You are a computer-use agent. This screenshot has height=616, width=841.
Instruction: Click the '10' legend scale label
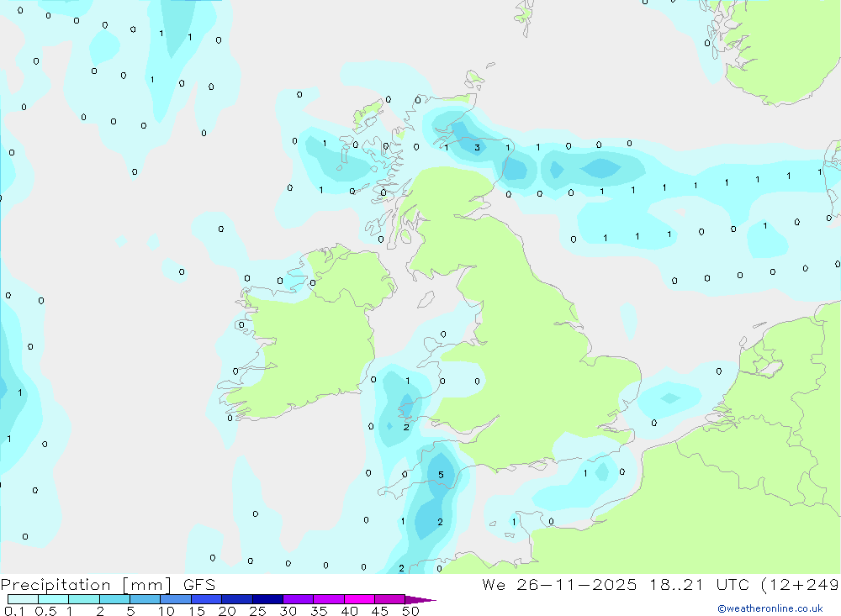coord(167,611)
